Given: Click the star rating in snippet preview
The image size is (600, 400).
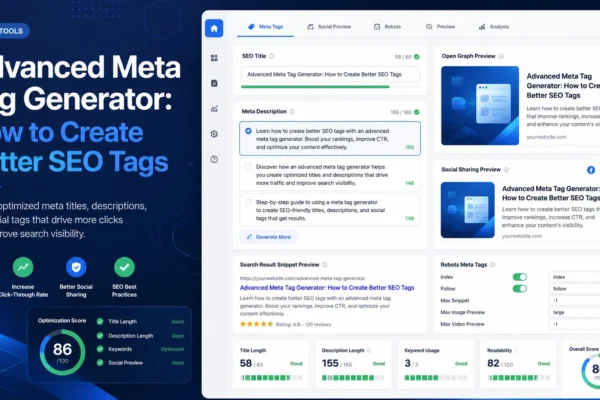Looking at the screenshot, I should click(256, 324).
